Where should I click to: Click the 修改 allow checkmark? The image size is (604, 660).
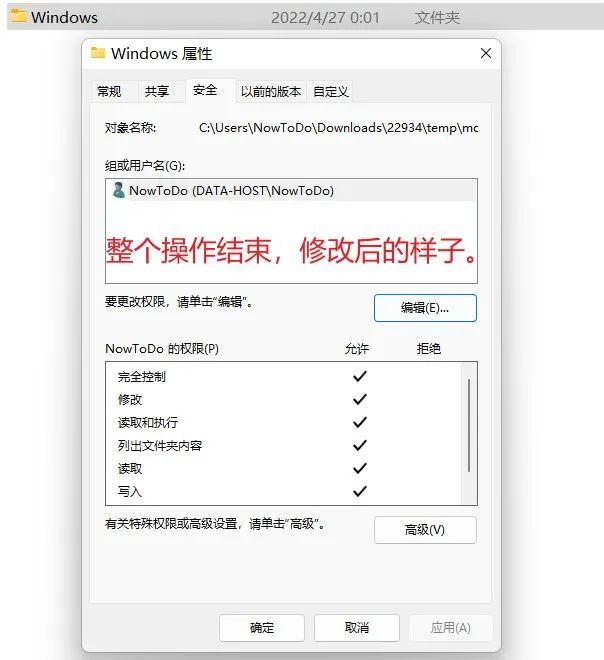tap(359, 399)
